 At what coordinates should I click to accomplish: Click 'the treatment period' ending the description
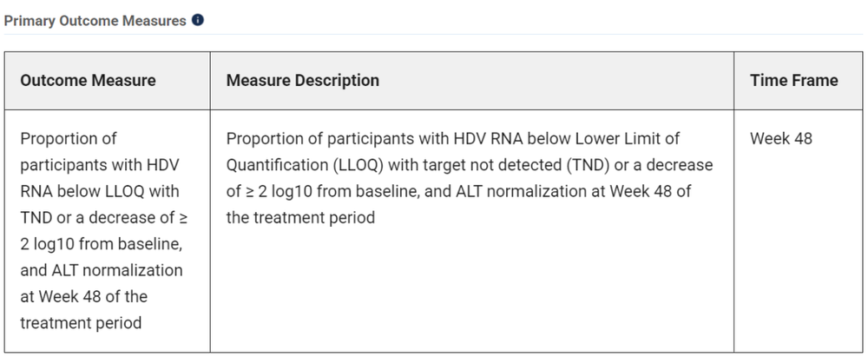point(300,217)
